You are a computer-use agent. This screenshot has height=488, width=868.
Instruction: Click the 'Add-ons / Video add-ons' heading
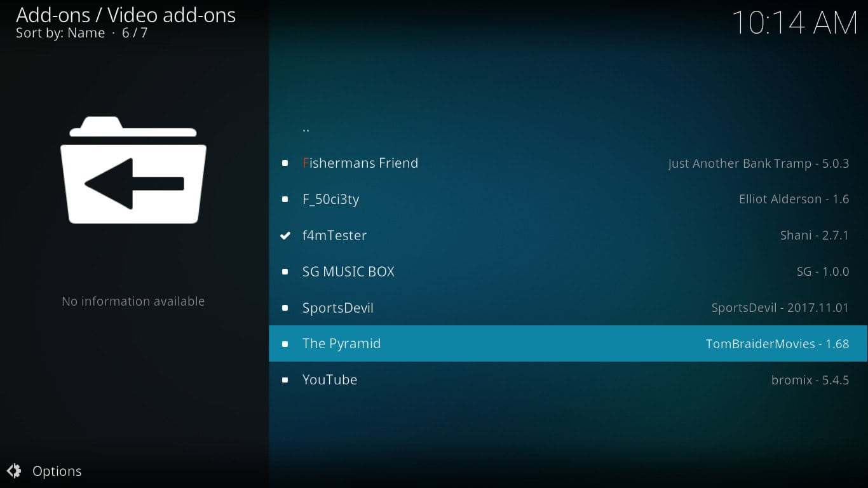[126, 15]
